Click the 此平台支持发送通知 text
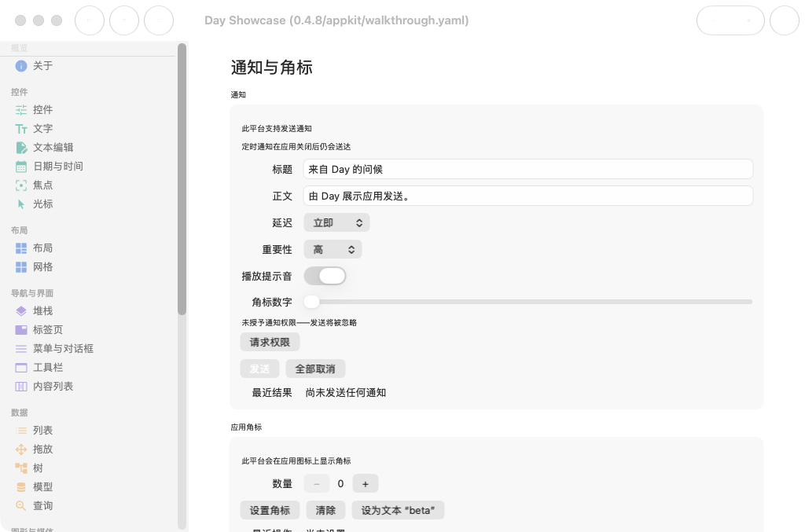This screenshot has width=805, height=532. (277, 129)
